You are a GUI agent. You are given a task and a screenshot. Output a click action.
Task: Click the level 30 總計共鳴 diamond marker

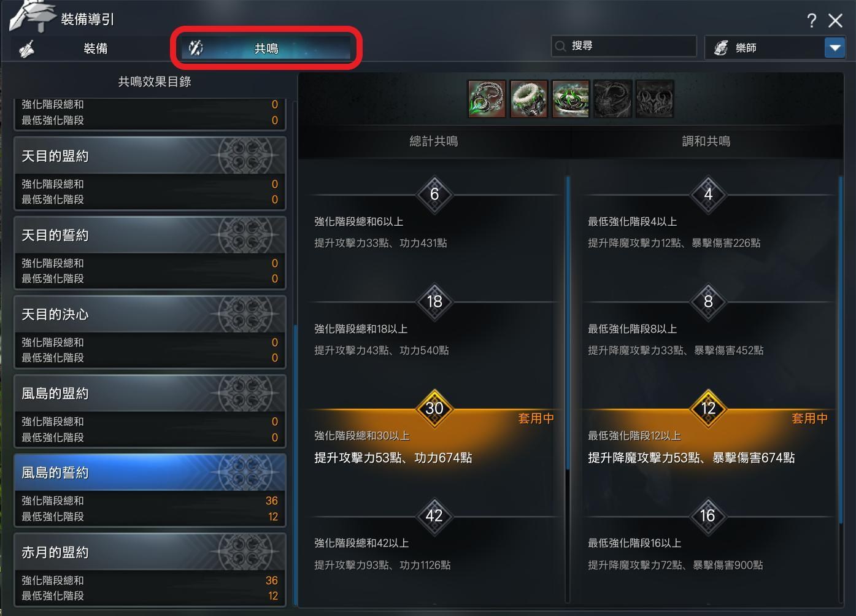434,408
